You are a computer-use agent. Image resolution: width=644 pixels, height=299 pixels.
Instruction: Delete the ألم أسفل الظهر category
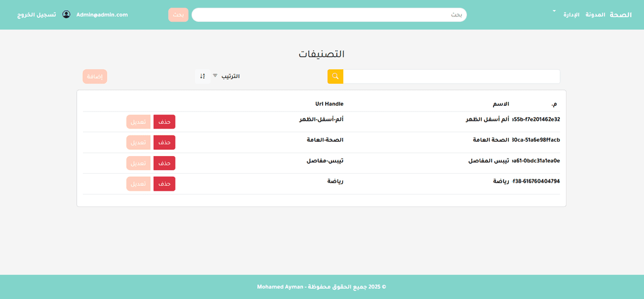click(164, 121)
